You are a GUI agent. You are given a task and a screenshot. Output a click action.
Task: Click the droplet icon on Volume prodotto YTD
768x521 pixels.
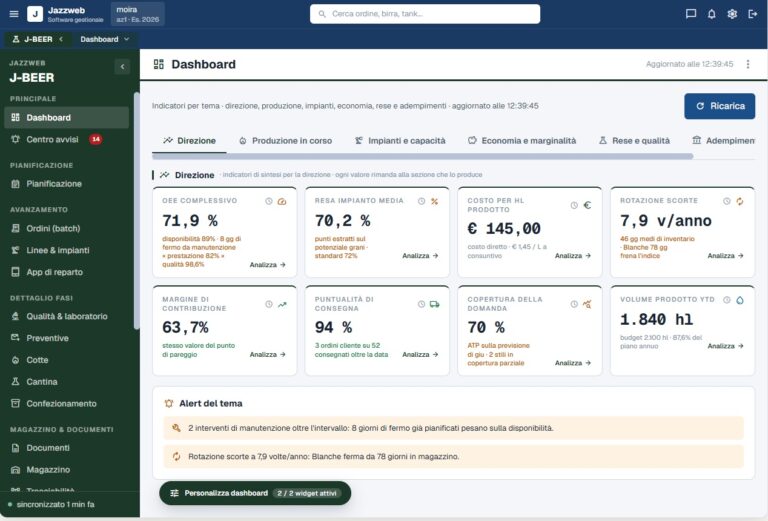tap(740, 300)
